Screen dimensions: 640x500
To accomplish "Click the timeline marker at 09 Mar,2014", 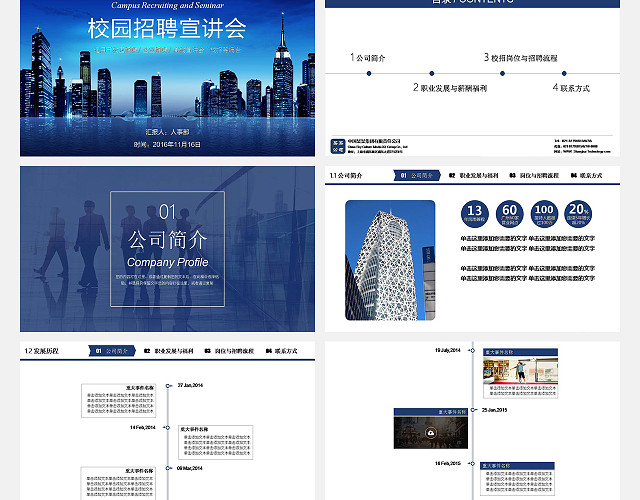I will tap(168, 468).
